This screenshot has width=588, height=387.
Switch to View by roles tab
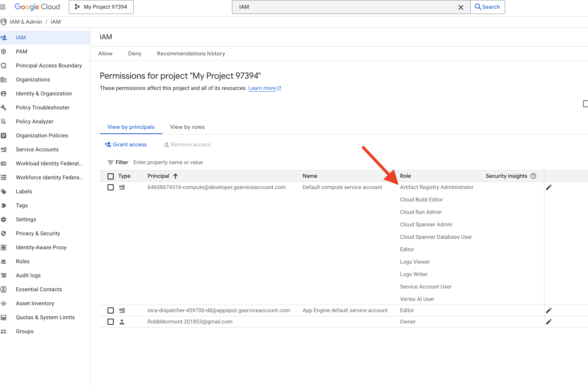pos(187,127)
